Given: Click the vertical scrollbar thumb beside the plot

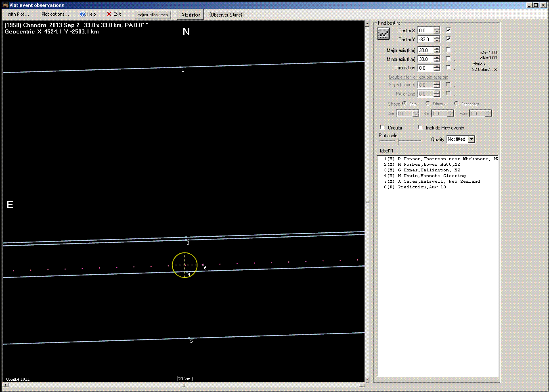Looking at the screenshot, I should click(x=367, y=202).
